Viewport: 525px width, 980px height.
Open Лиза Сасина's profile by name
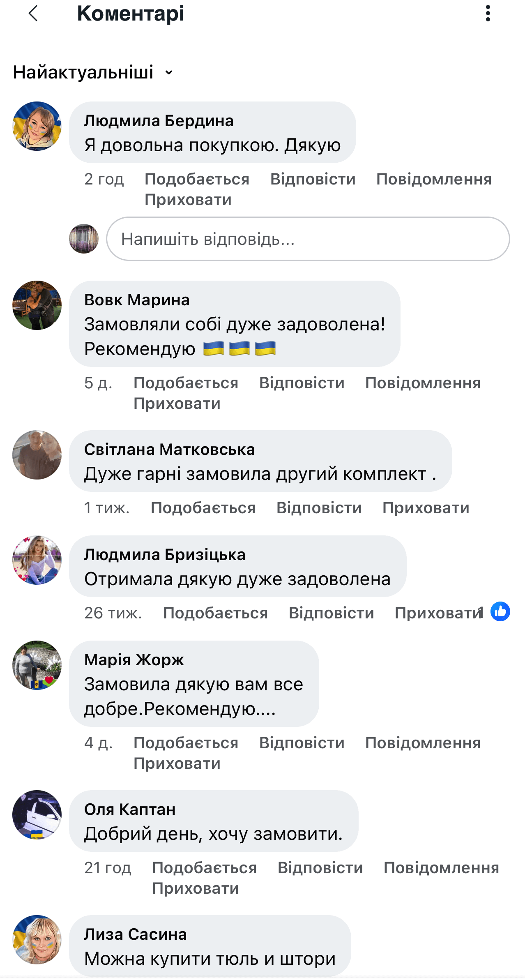pyautogui.click(x=136, y=934)
